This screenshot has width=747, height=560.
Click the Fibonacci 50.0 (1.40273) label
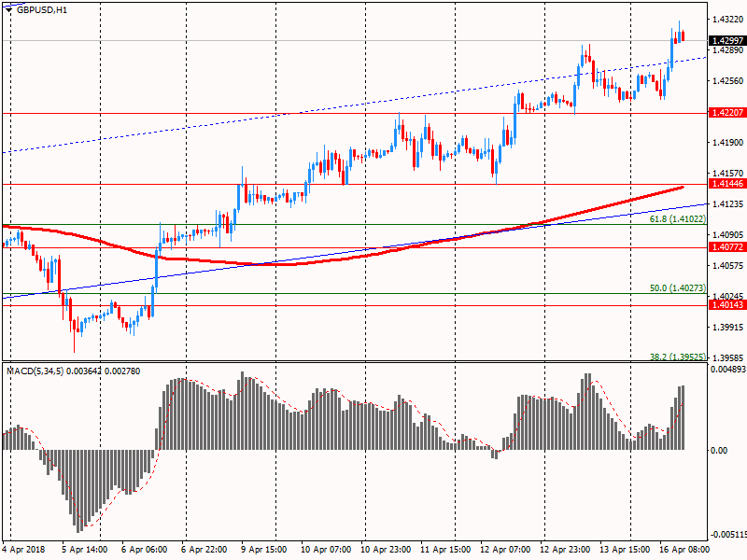tap(678, 288)
